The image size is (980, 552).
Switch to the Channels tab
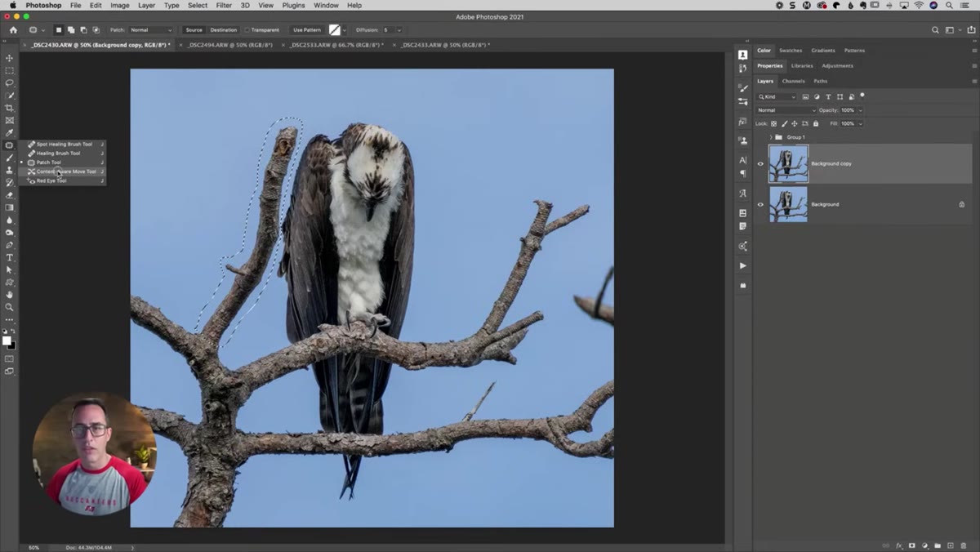(x=793, y=81)
